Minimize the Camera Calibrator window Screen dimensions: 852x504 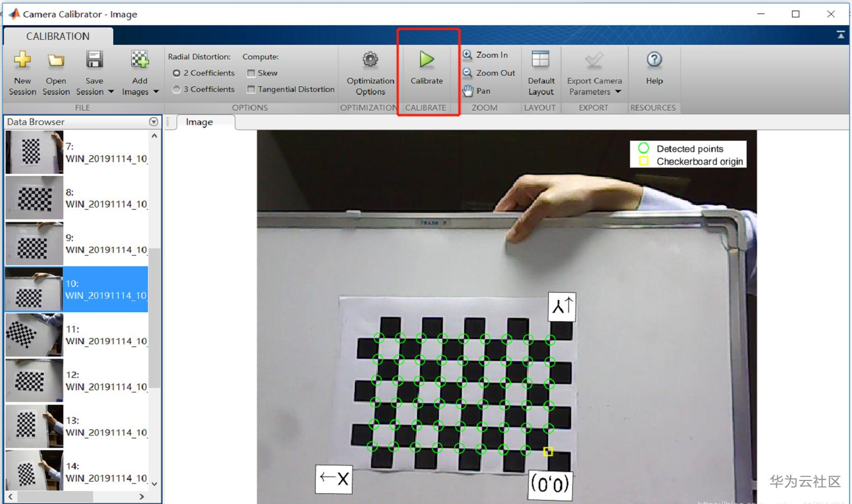(761, 14)
